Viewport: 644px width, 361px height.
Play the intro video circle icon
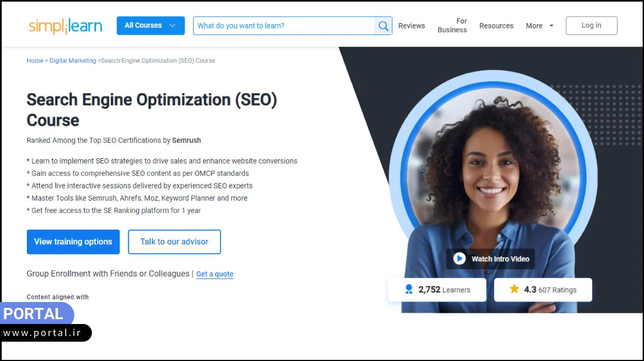click(459, 259)
